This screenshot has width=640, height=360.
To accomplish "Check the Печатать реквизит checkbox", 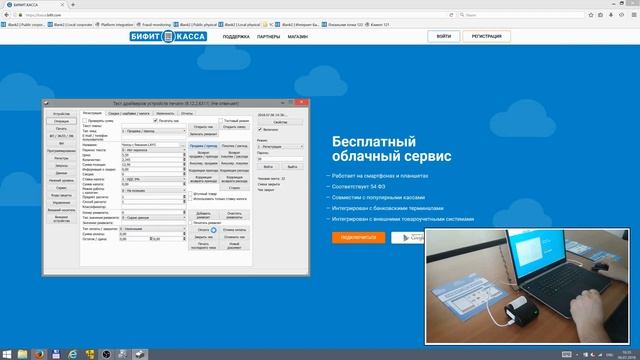I will pos(191,223).
